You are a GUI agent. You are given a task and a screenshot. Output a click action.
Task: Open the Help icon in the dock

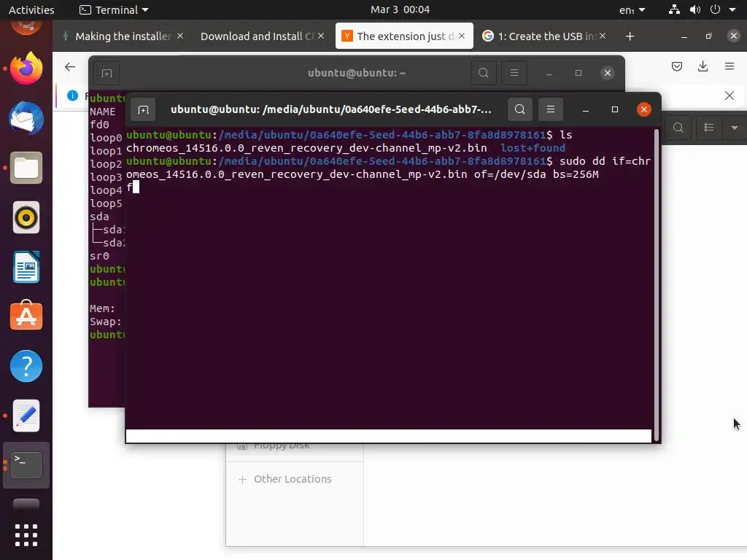click(x=26, y=366)
